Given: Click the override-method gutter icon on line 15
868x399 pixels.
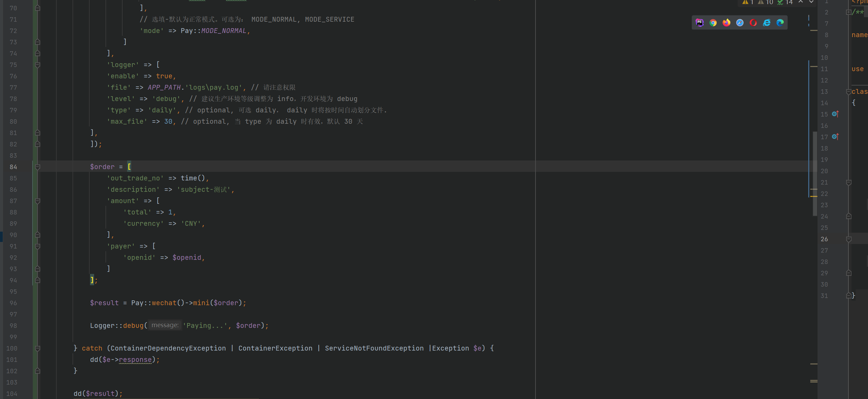Looking at the screenshot, I should coord(835,114).
